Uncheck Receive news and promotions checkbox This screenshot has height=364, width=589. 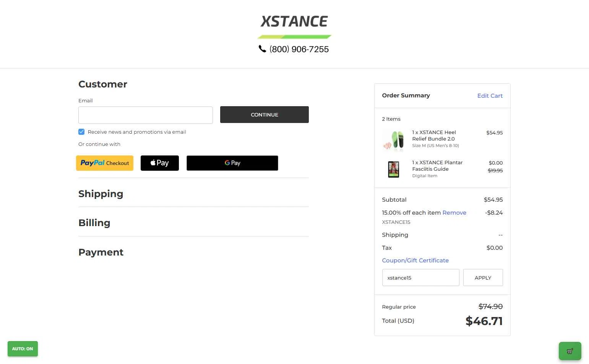(81, 132)
